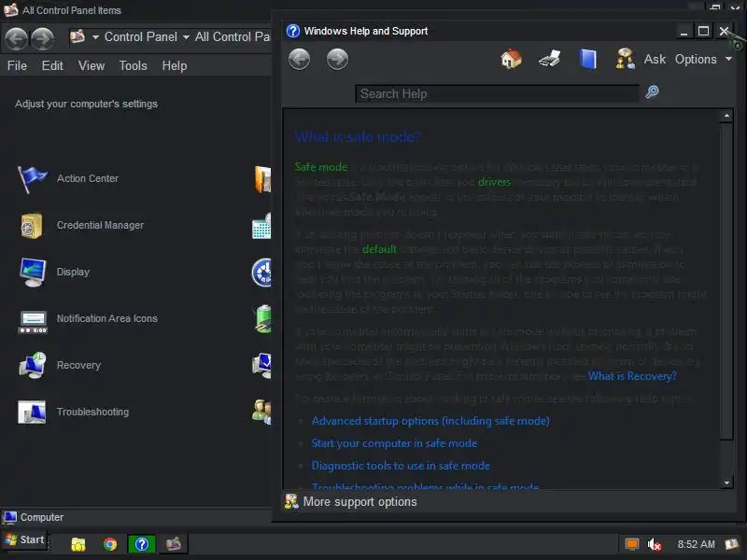Screen dimensions: 747x560
Task: Follow the What is Recovery? link
Action: pos(632,376)
